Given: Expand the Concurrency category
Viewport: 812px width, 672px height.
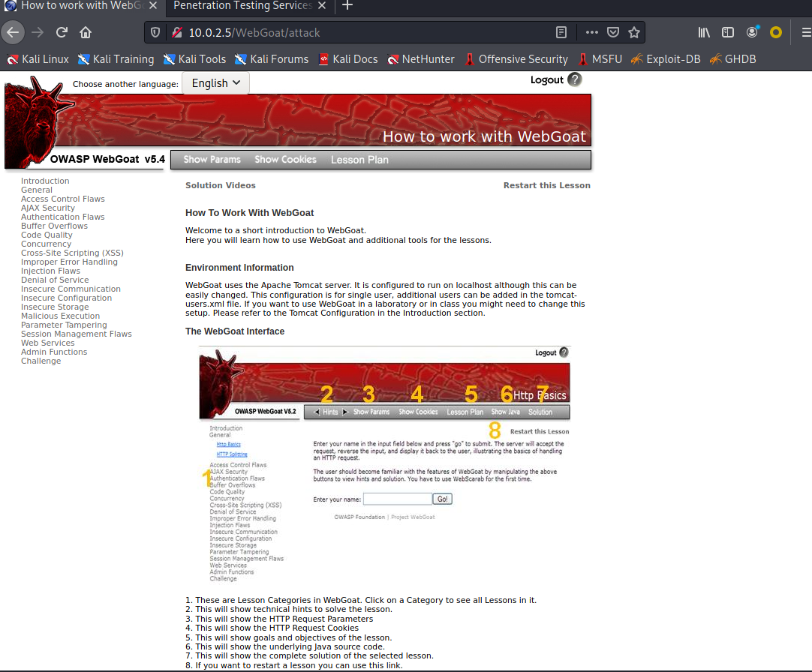Looking at the screenshot, I should [46, 244].
